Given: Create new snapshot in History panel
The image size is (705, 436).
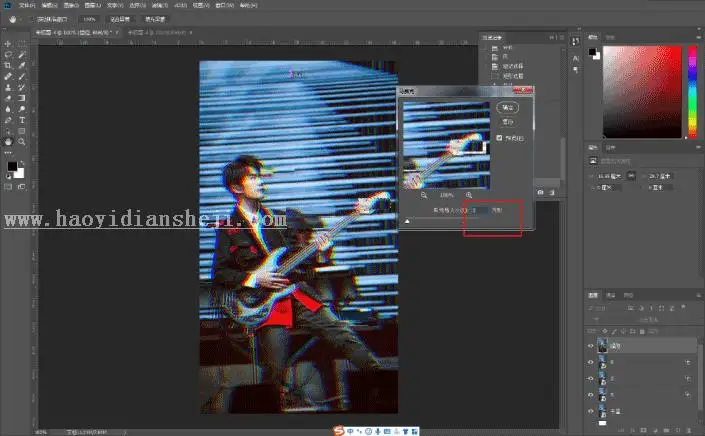Looking at the screenshot, I should pyautogui.click(x=540, y=192).
